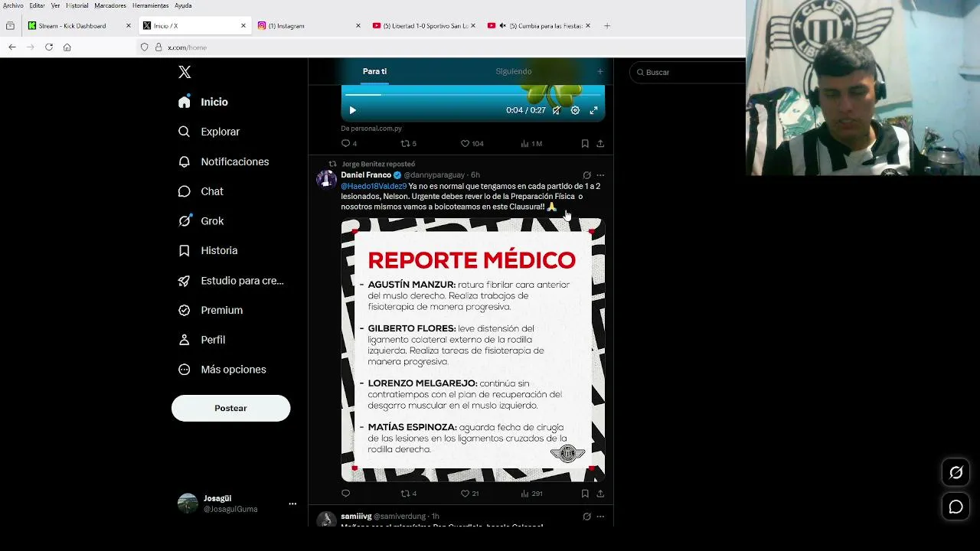Image resolution: width=980 pixels, height=551 pixels.
Task: Go back in browser history
Action: tap(12, 47)
